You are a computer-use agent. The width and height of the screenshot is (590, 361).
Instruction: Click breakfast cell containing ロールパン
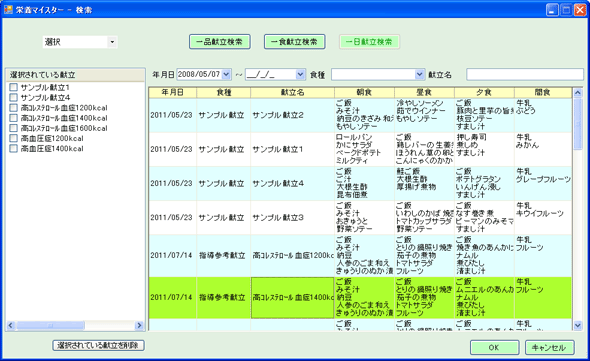364,149
